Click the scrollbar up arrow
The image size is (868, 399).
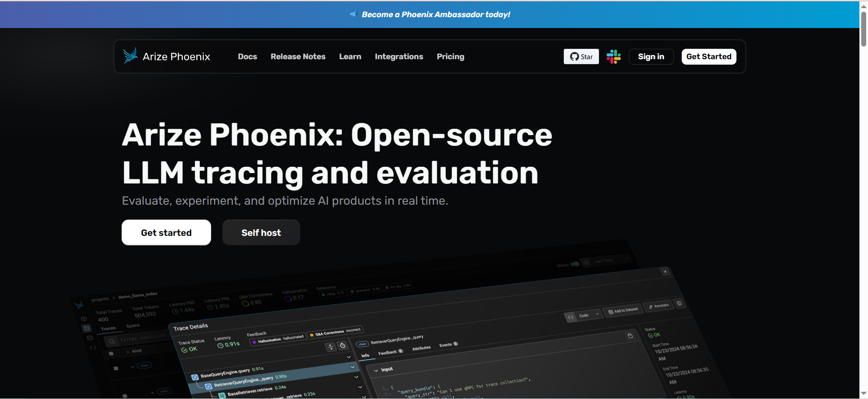(863, 6)
